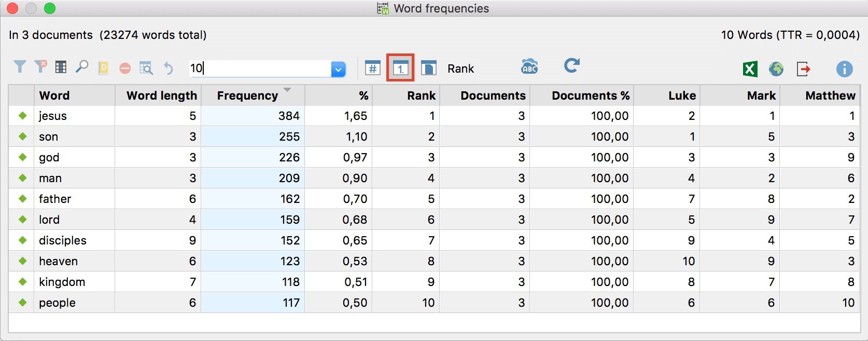Image resolution: width=868 pixels, height=341 pixels.
Task: Sort by Luke column header
Action: coord(666,96)
